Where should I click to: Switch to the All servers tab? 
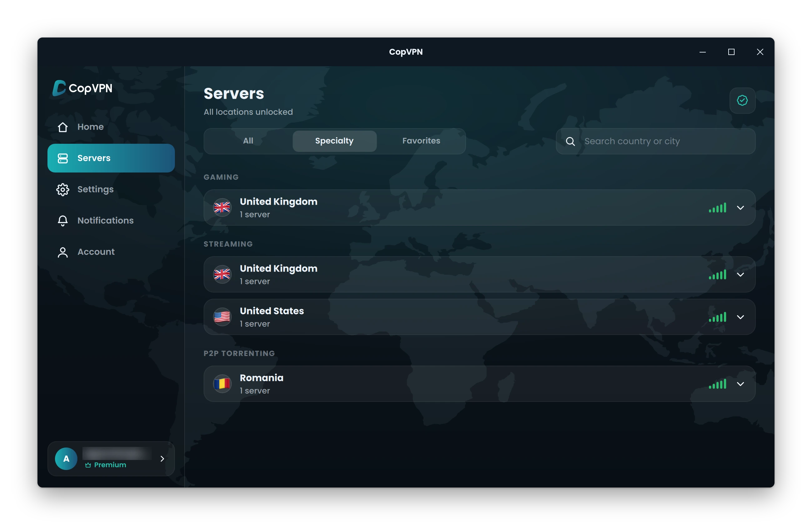pyautogui.click(x=248, y=141)
